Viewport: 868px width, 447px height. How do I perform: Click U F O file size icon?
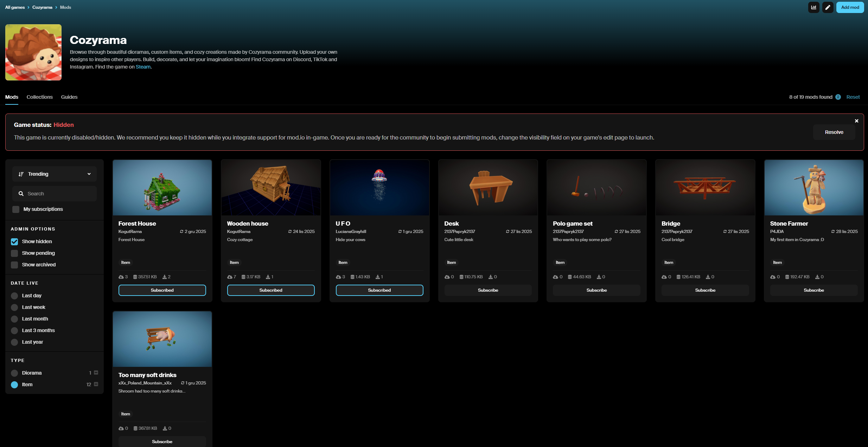(352, 277)
